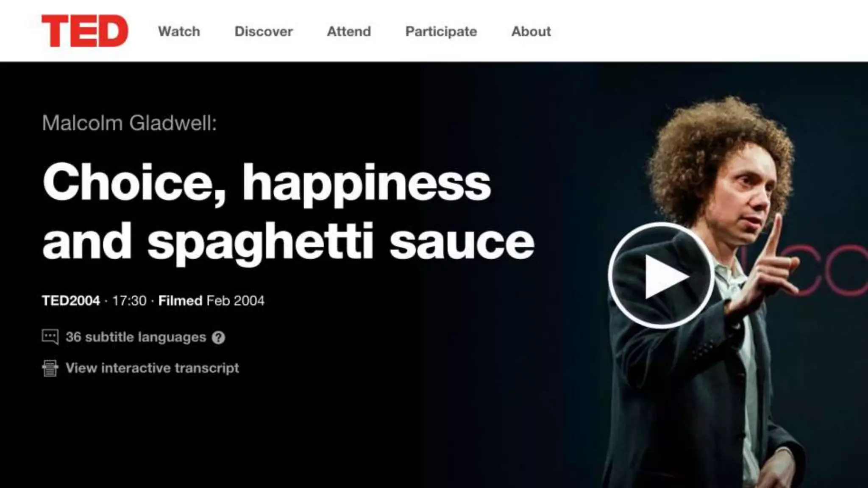Image resolution: width=868 pixels, height=488 pixels.
Task: Click the Filmed Feb 2004 date text
Action: coord(211,301)
